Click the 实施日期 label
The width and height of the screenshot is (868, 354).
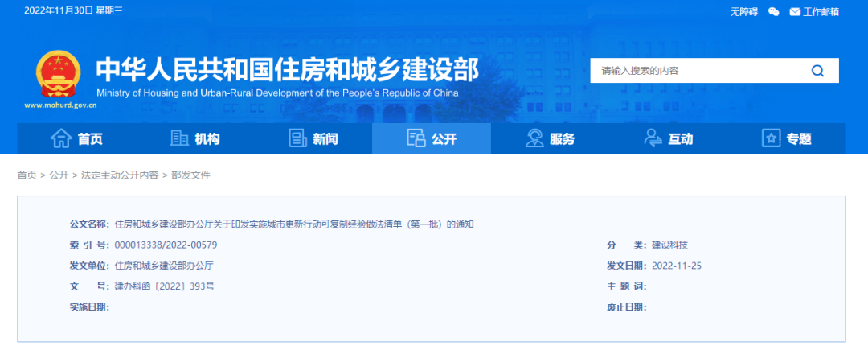point(90,307)
